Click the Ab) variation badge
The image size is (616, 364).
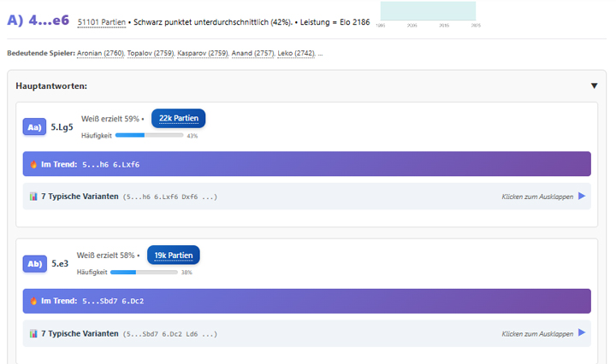tap(34, 263)
